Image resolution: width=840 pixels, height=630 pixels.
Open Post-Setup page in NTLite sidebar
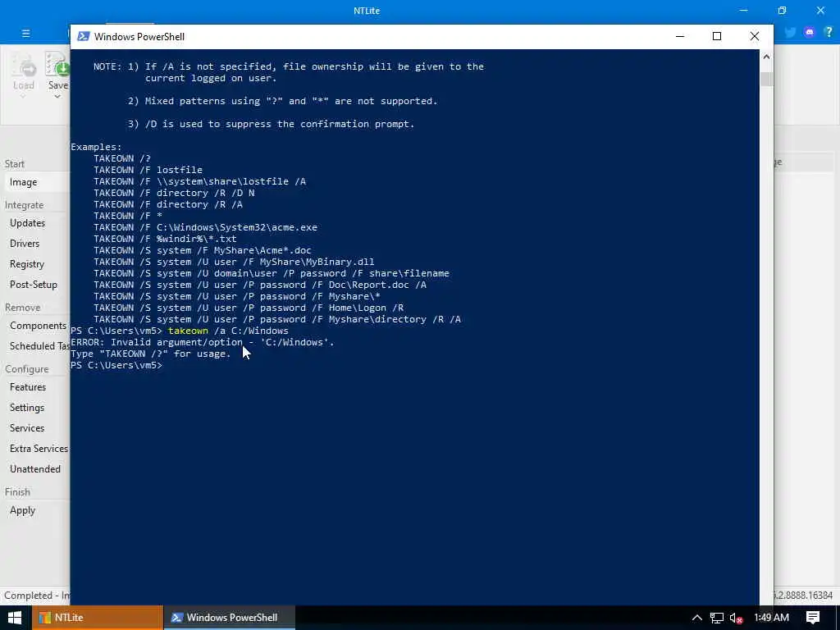[33, 285]
